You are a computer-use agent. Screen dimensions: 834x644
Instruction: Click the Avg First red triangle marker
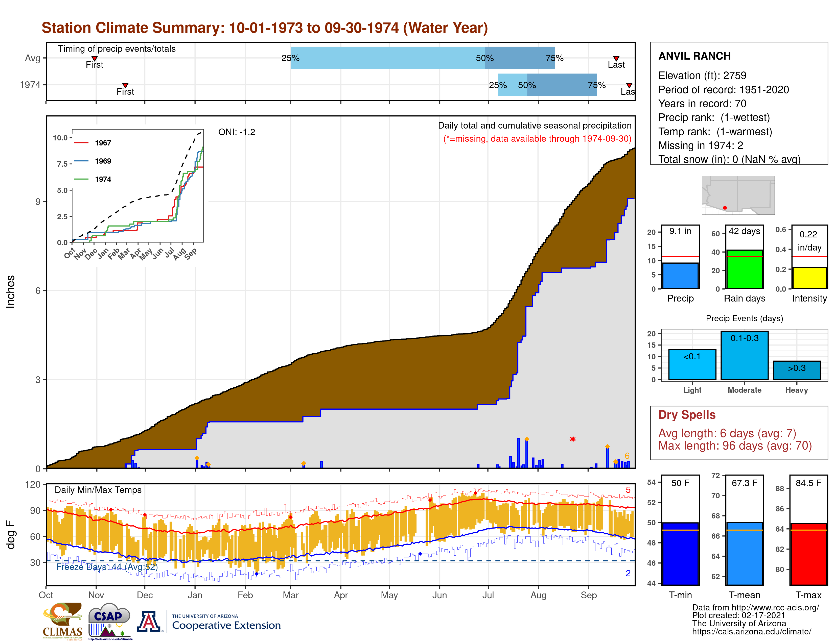point(94,58)
